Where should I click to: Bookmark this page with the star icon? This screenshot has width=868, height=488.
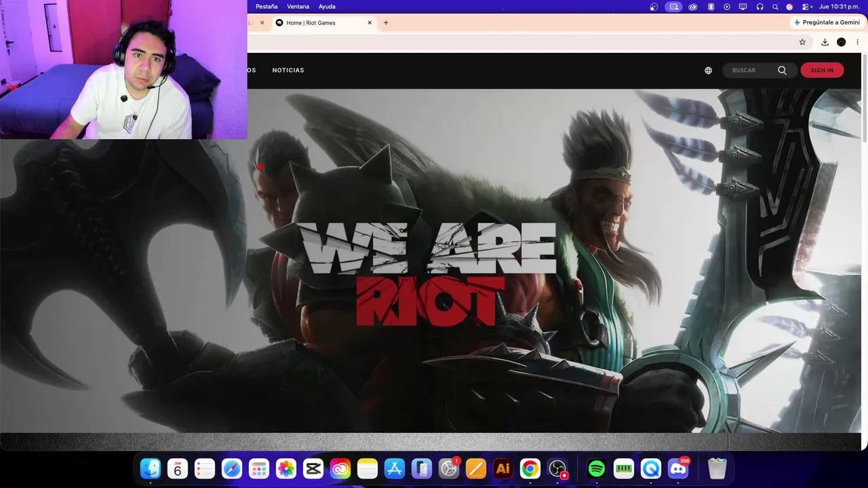802,42
